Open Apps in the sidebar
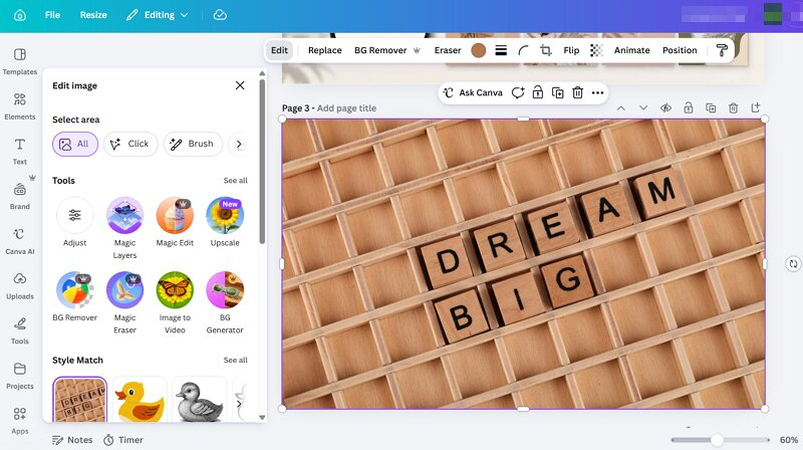803x450 pixels. pos(19,420)
